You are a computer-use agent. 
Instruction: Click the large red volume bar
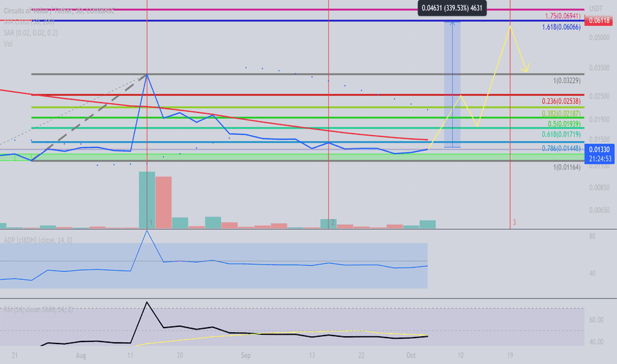coord(164,203)
